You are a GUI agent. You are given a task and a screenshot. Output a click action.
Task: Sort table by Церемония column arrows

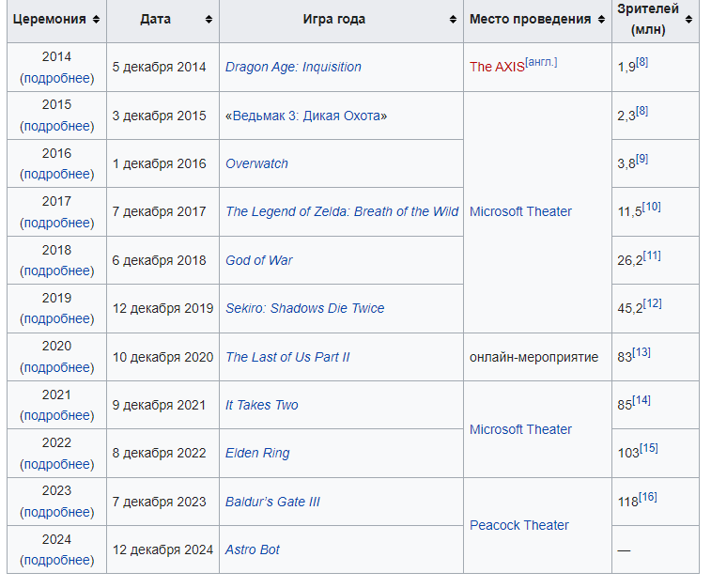pos(96,19)
